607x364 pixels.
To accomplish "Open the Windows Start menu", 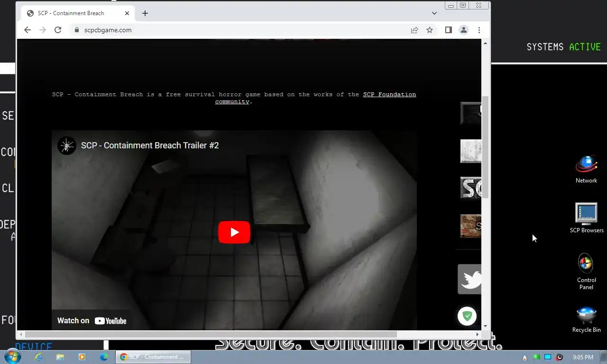I will (x=12, y=357).
